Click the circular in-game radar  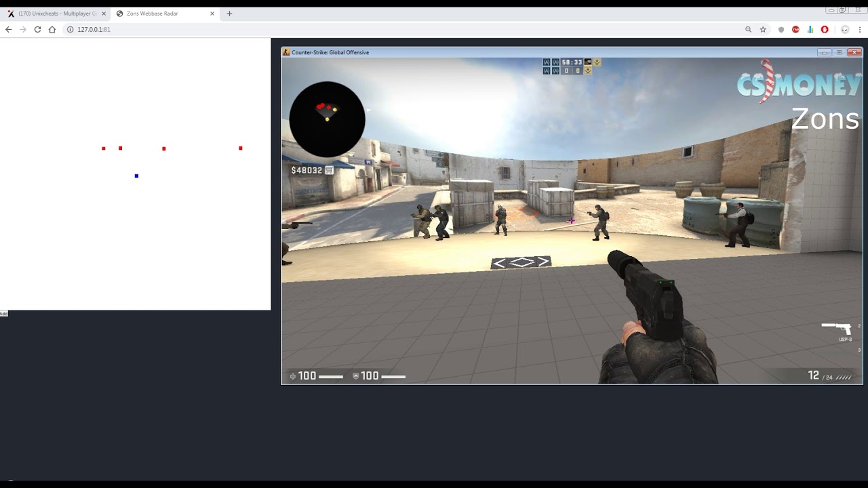click(328, 119)
